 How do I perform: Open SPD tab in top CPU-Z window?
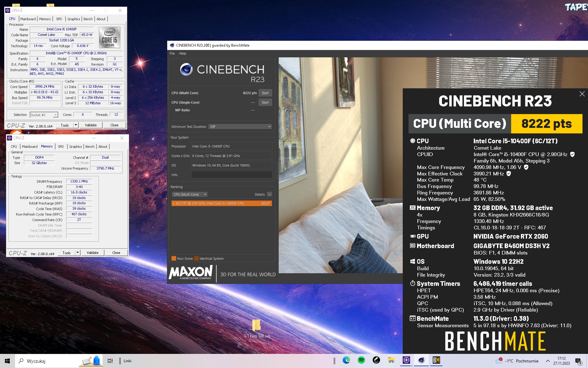59,19
